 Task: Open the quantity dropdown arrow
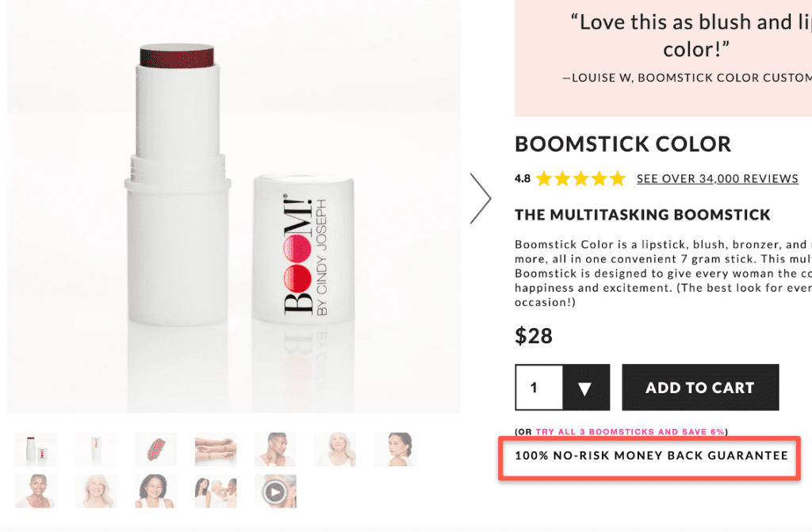coord(586,387)
